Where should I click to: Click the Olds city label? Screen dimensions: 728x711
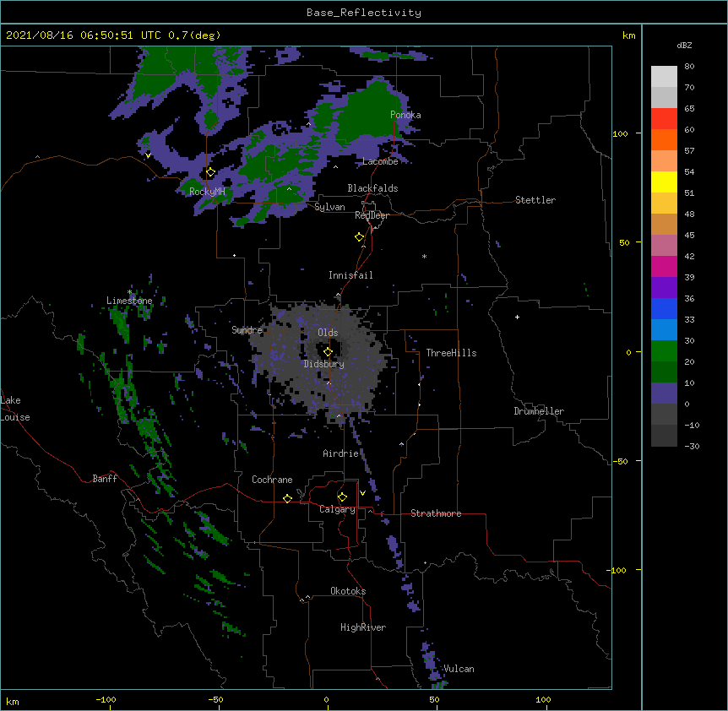coord(328,333)
